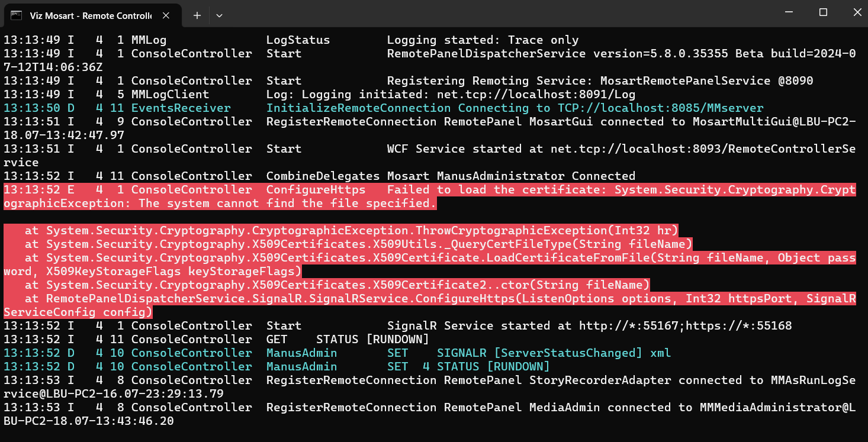This screenshot has width=868, height=442.
Task: Click the 'Logging started: Trace only' line
Action: 483,40
